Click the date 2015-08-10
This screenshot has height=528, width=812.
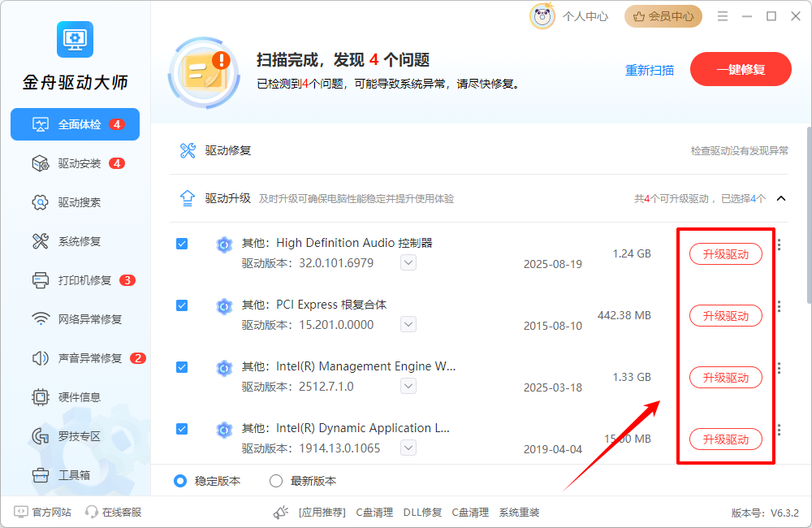[552, 326]
